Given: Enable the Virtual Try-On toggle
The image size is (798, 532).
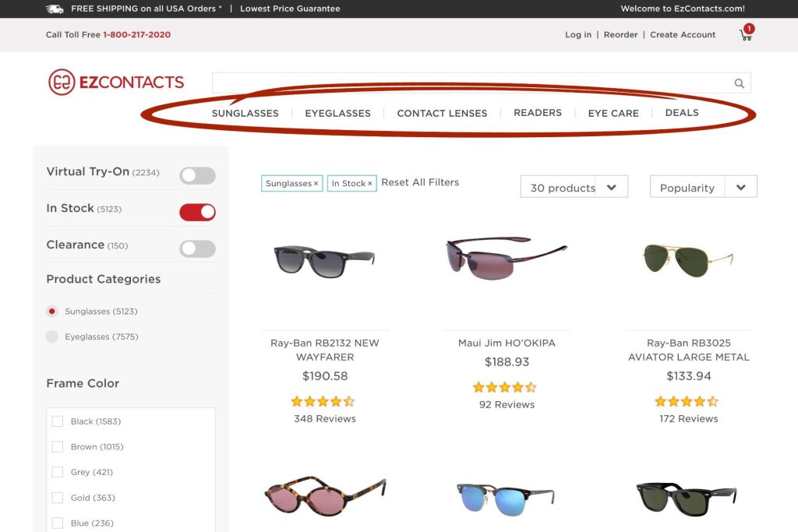Looking at the screenshot, I should point(197,176).
